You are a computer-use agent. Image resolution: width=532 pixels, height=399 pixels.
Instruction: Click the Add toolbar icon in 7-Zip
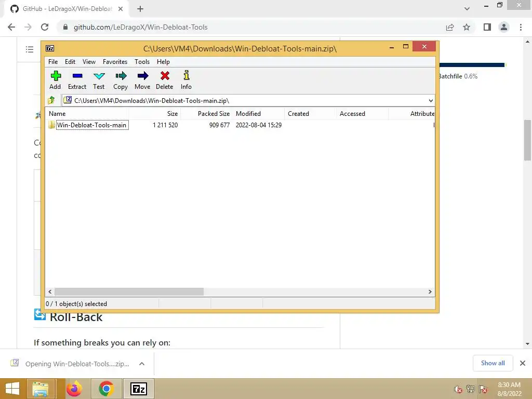pyautogui.click(x=55, y=80)
